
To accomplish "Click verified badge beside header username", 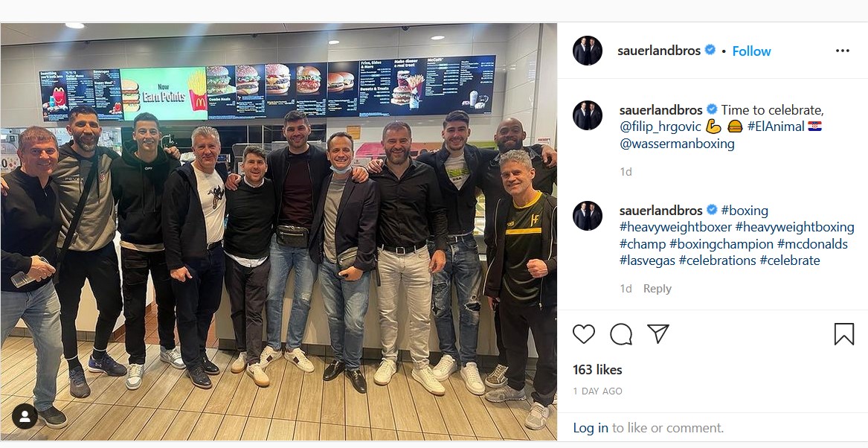I will [x=710, y=51].
